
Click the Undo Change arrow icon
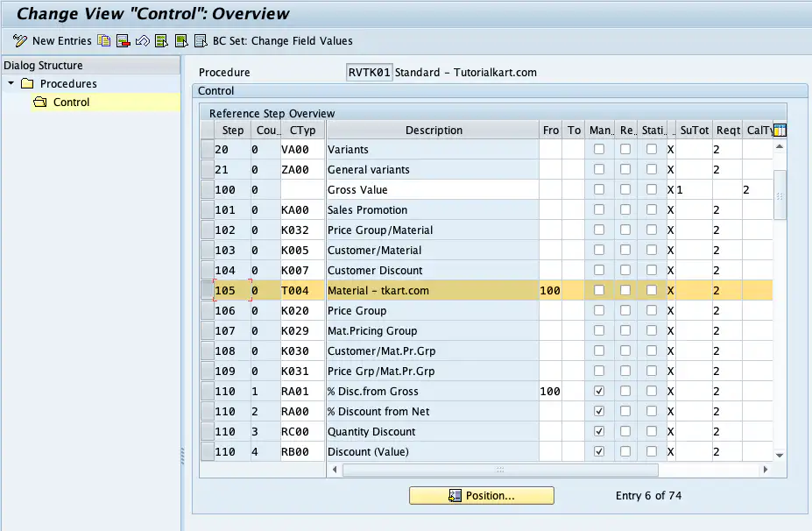click(143, 41)
